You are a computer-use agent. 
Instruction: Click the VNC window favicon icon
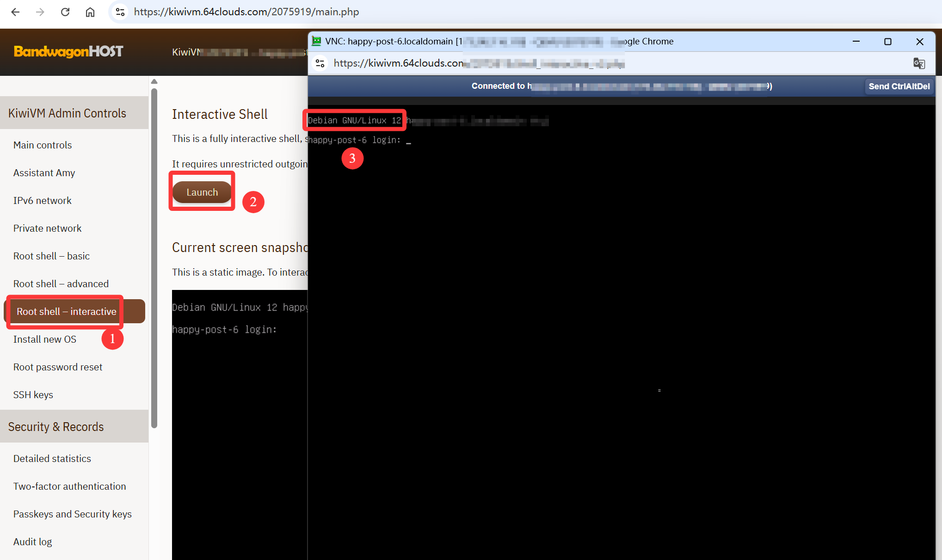point(316,41)
